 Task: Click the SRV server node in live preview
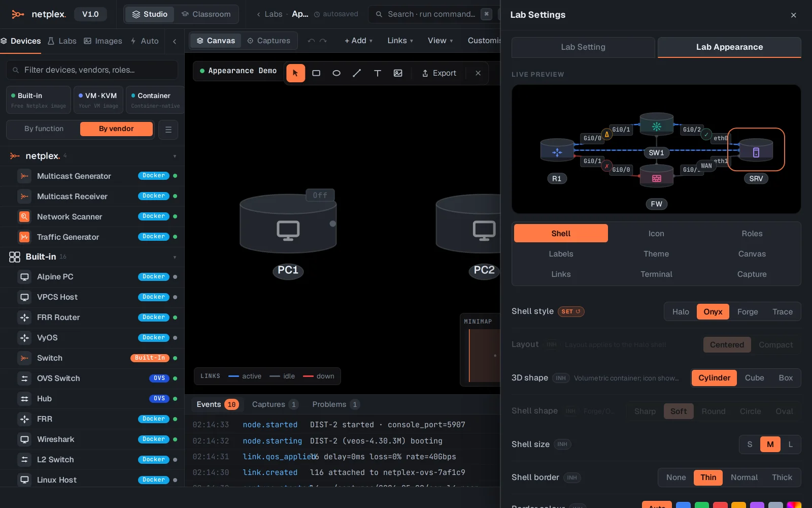[756, 150]
